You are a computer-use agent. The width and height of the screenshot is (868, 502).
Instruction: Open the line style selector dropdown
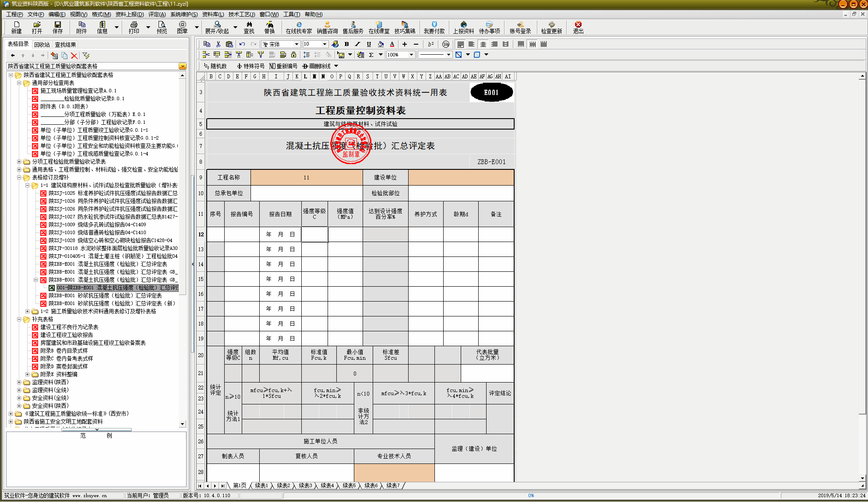(x=449, y=54)
